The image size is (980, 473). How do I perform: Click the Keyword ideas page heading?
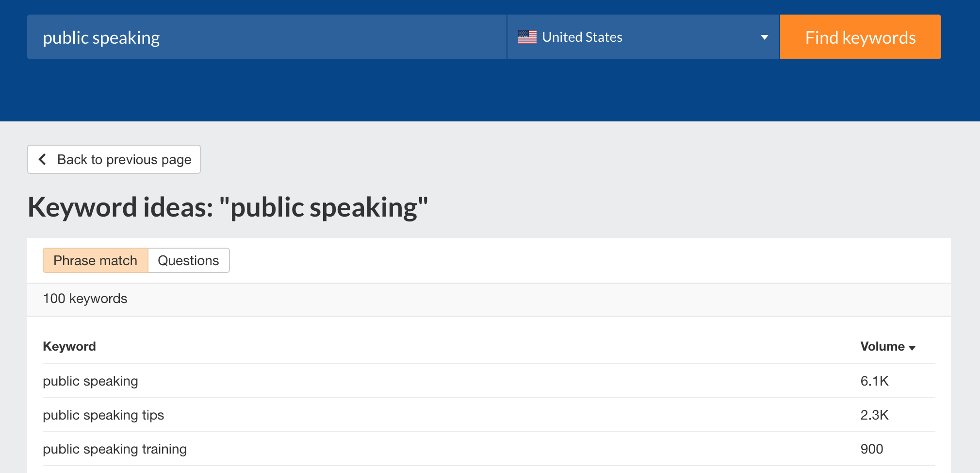pyautogui.click(x=228, y=207)
